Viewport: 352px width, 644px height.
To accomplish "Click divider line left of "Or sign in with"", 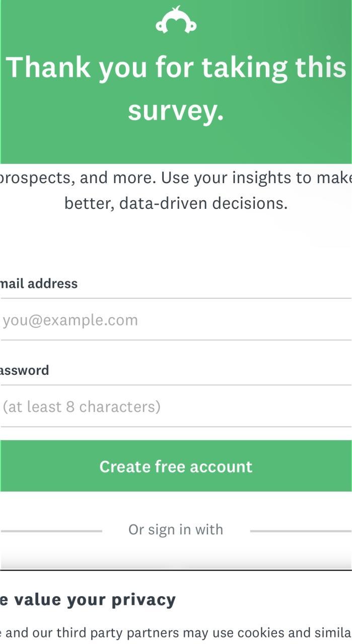I will click(51, 531).
